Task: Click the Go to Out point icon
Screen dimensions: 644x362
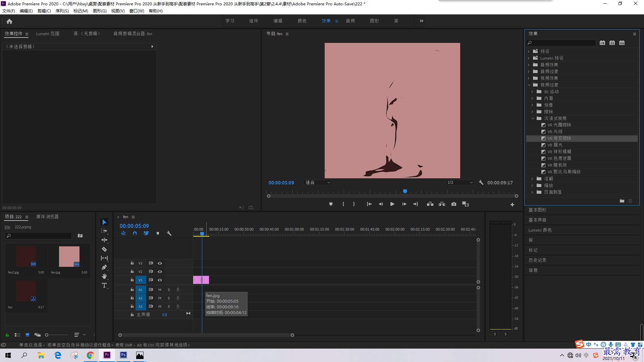Action: point(416,204)
